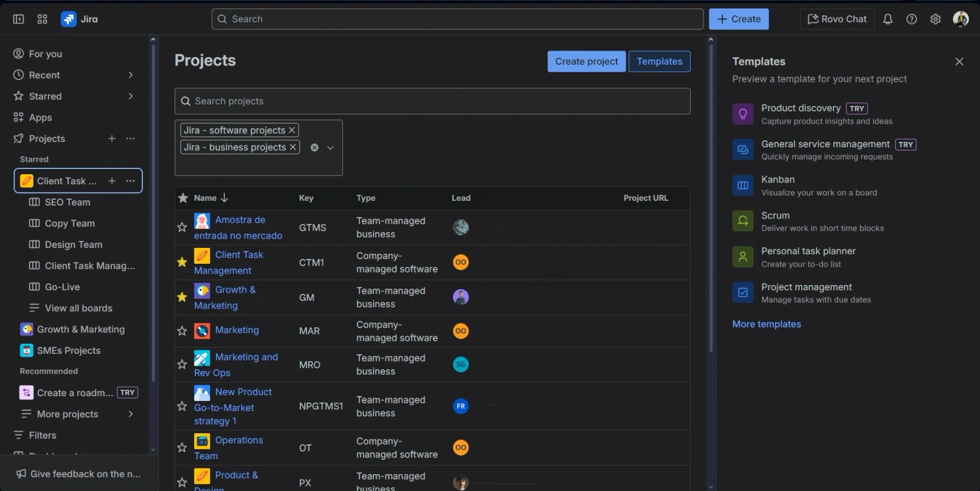Click the Create project button
The width and height of the screenshot is (980, 491).
pyautogui.click(x=586, y=61)
